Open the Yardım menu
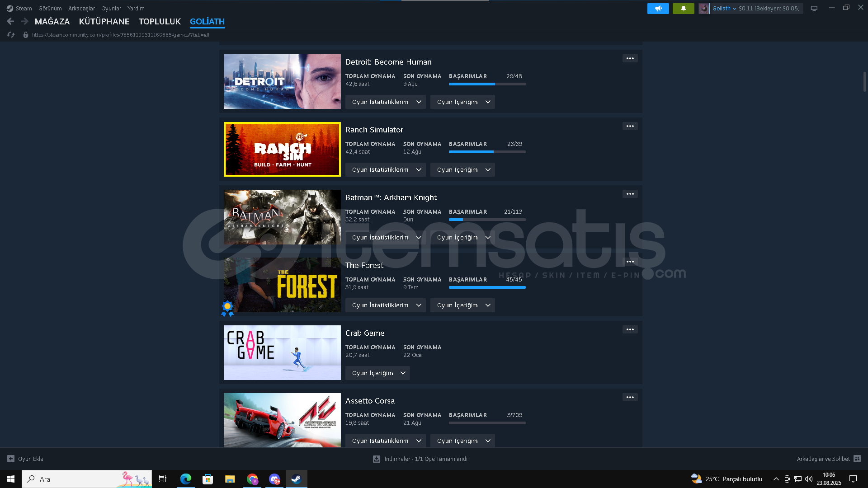The image size is (868, 488). (x=136, y=8)
